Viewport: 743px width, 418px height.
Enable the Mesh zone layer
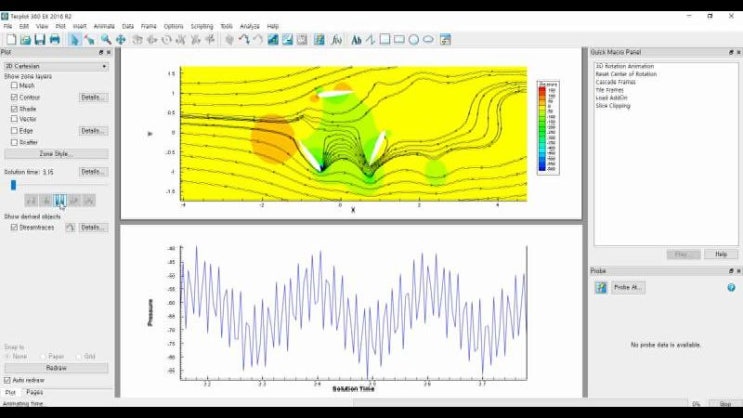(x=14, y=85)
